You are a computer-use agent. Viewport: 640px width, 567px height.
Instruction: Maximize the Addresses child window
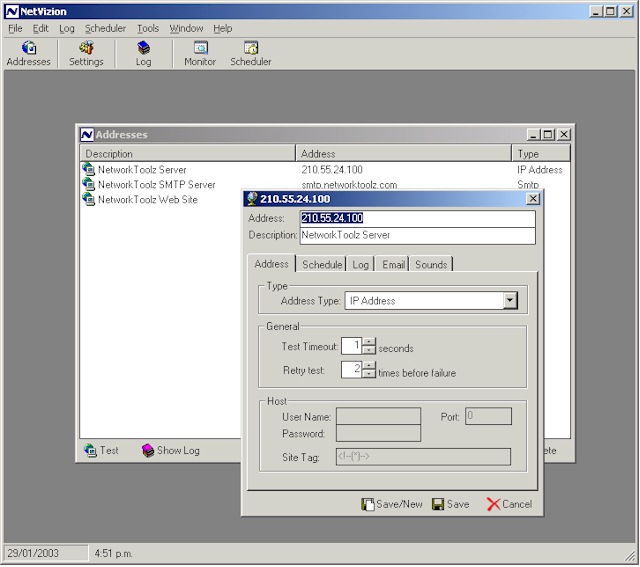click(548, 134)
